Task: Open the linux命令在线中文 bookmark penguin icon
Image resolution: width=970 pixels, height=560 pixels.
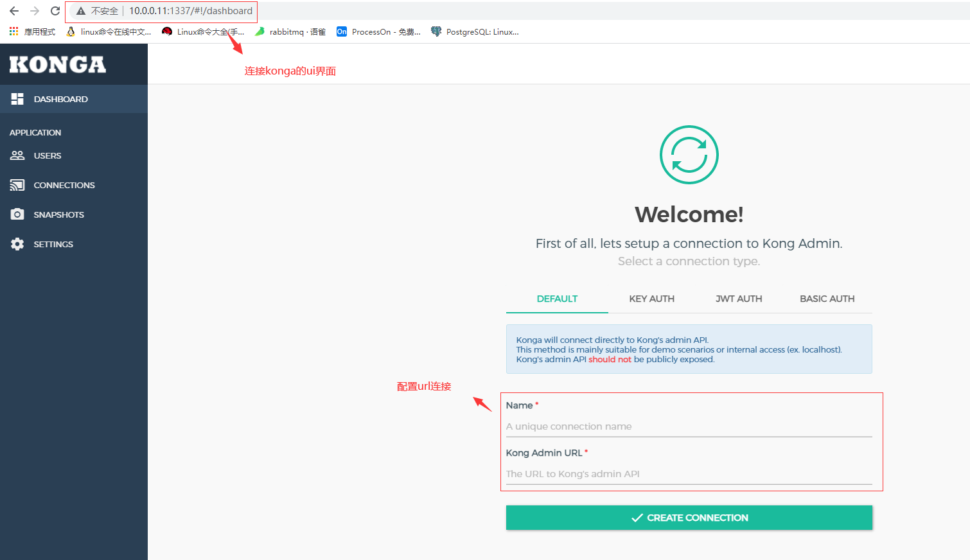Action: tap(71, 31)
